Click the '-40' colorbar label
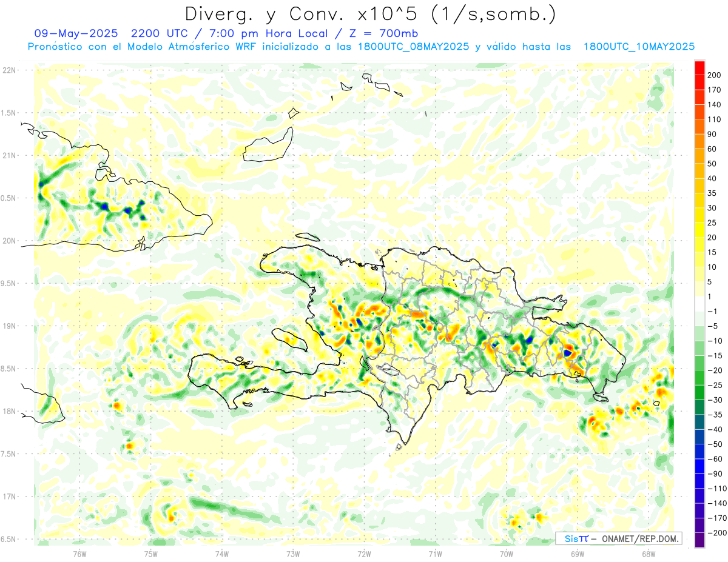This screenshot has width=728, height=562. pyautogui.click(x=714, y=429)
